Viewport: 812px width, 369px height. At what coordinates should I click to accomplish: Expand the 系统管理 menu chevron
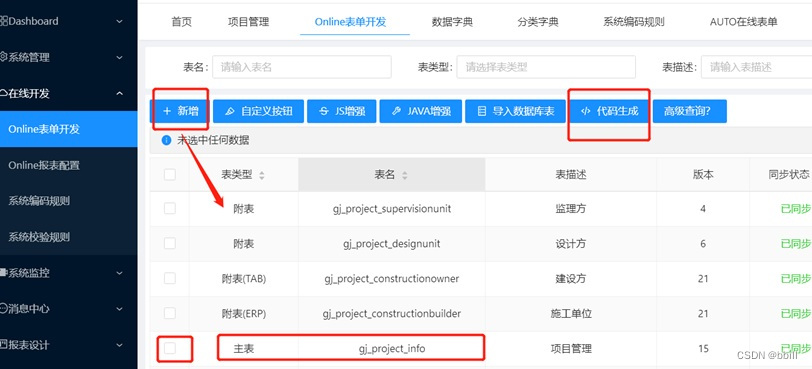point(120,57)
